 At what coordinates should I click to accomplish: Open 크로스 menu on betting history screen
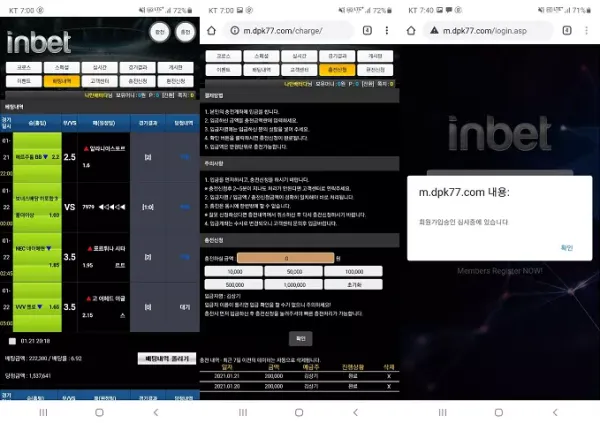(x=24, y=67)
